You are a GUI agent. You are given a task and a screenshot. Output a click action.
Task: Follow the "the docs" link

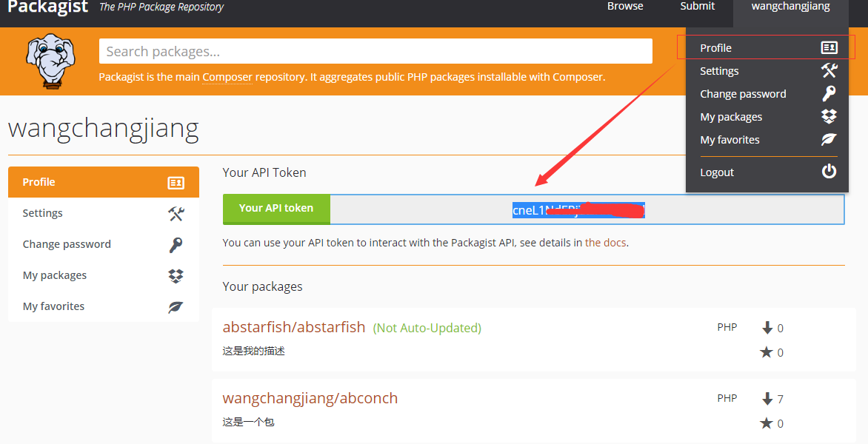(x=606, y=242)
